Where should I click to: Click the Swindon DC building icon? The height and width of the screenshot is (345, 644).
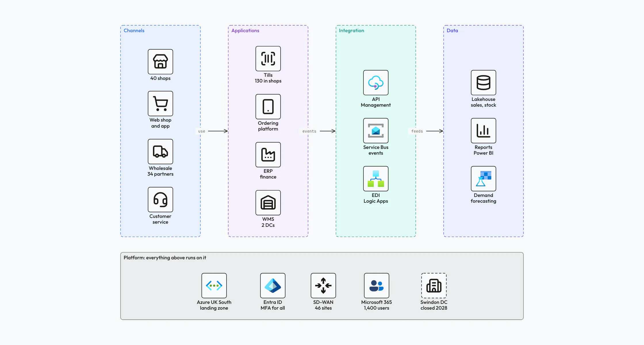(434, 285)
